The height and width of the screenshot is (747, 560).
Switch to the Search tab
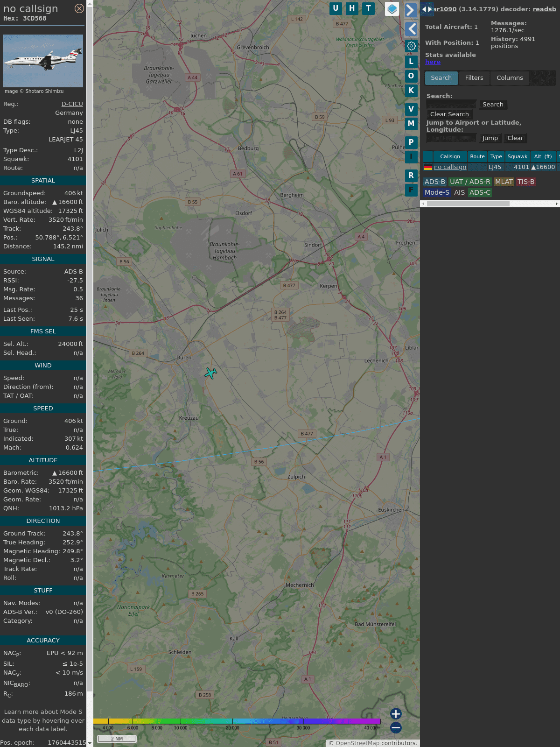(x=441, y=78)
